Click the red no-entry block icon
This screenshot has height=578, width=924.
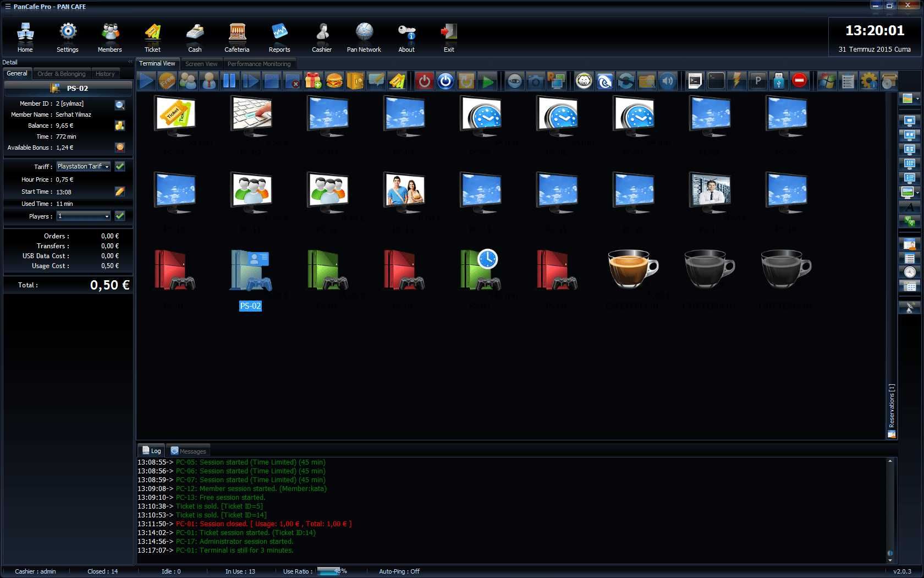click(x=800, y=81)
